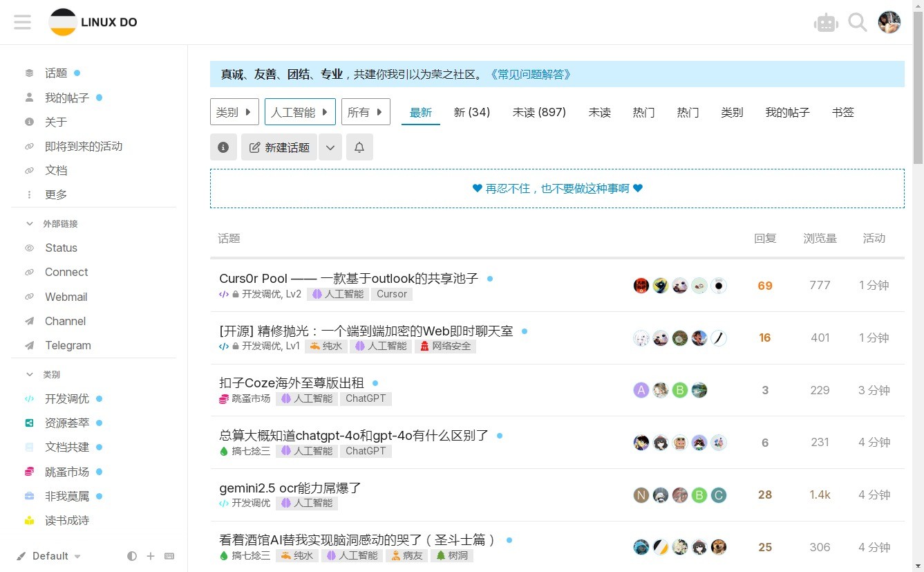924x572 pixels.
Task: Click the info circle button
Action: pyautogui.click(x=223, y=147)
